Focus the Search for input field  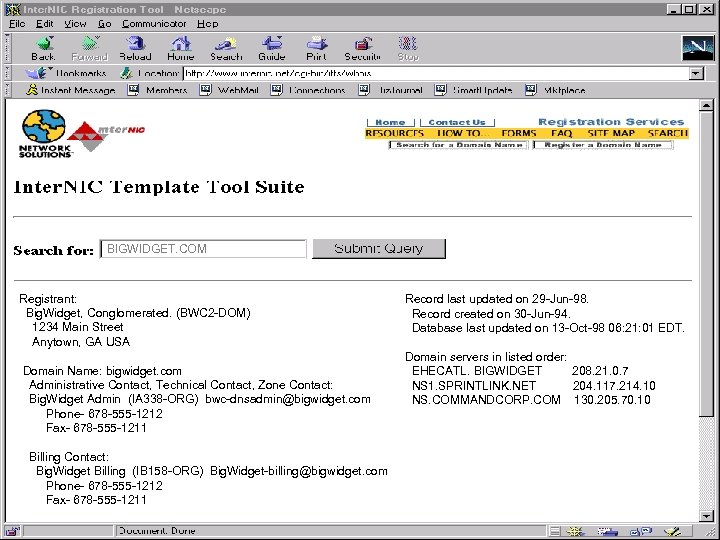203,249
